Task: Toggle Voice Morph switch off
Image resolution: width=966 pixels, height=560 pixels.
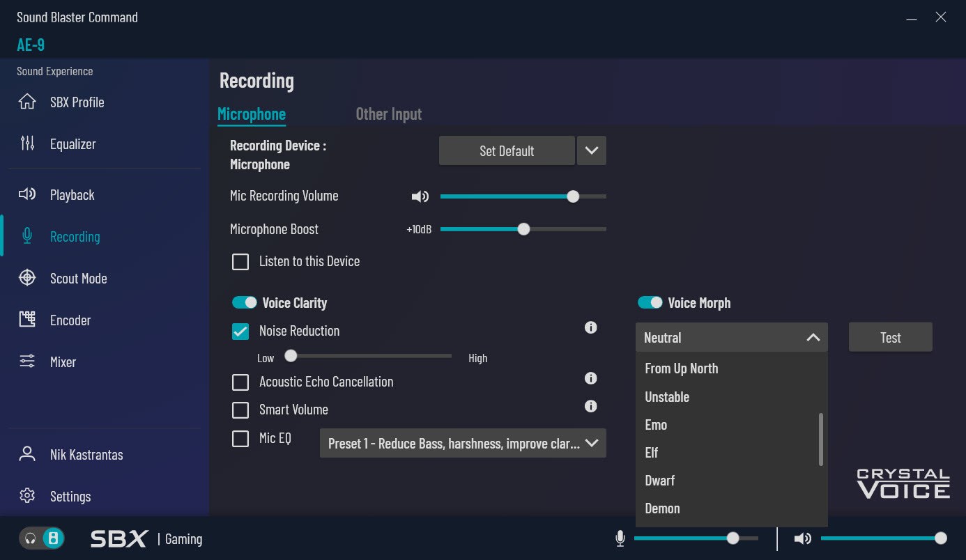Action: point(650,302)
